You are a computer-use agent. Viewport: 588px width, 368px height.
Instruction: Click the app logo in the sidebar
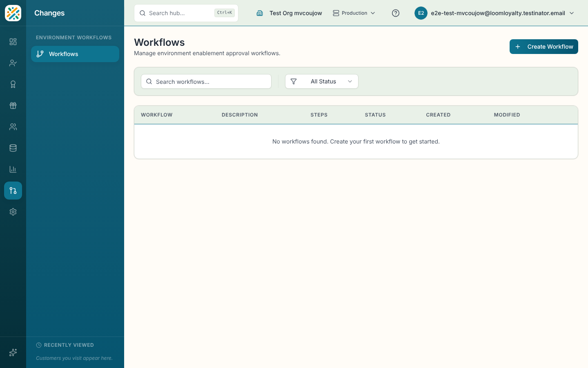(13, 13)
